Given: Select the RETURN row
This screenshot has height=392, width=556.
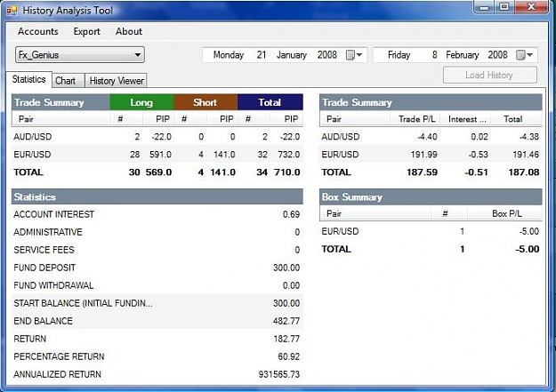Looking at the screenshot, I should (157, 339).
